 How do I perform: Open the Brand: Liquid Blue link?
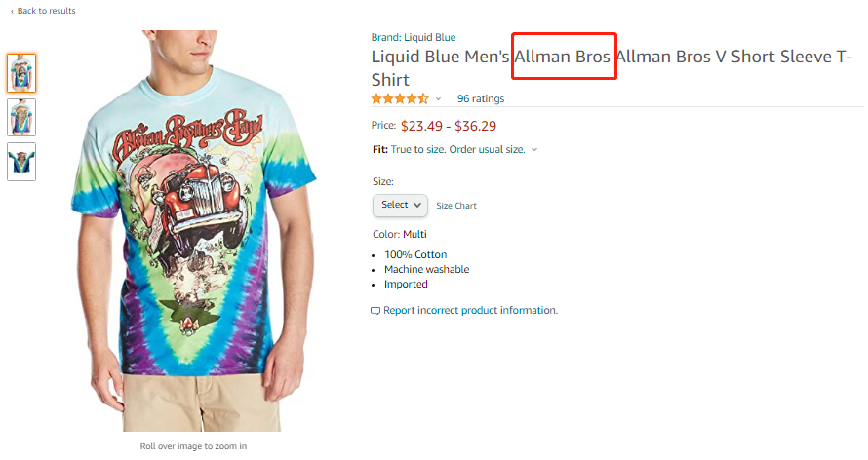tap(414, 37)
